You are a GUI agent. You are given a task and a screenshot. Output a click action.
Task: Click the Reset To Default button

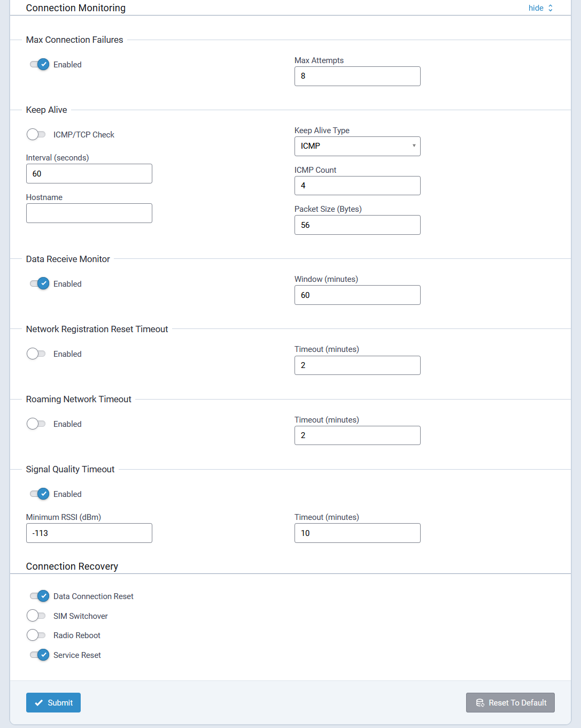510,703
